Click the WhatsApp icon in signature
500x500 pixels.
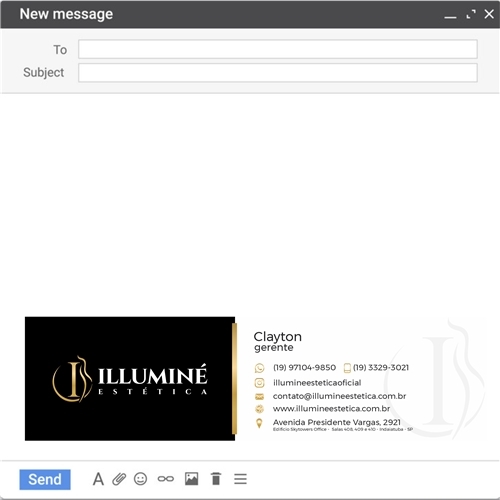pos(259,368)
